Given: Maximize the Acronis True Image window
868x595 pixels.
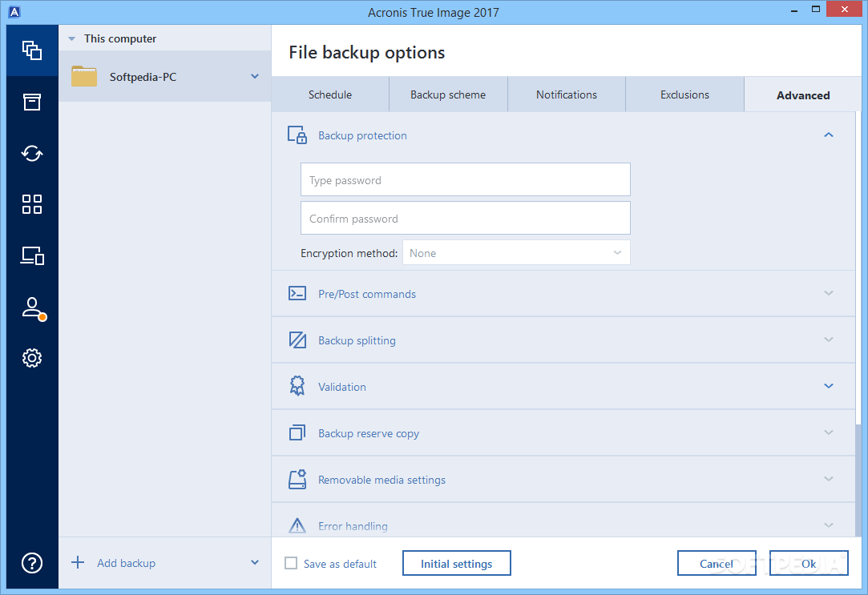Looking at the screenshot, I should point(815,10).
